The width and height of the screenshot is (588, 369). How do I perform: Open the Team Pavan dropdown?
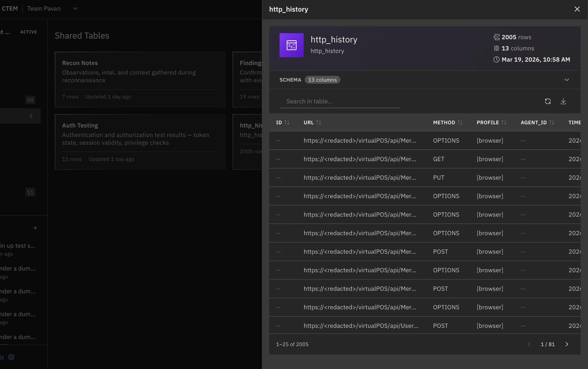(52, 8)
